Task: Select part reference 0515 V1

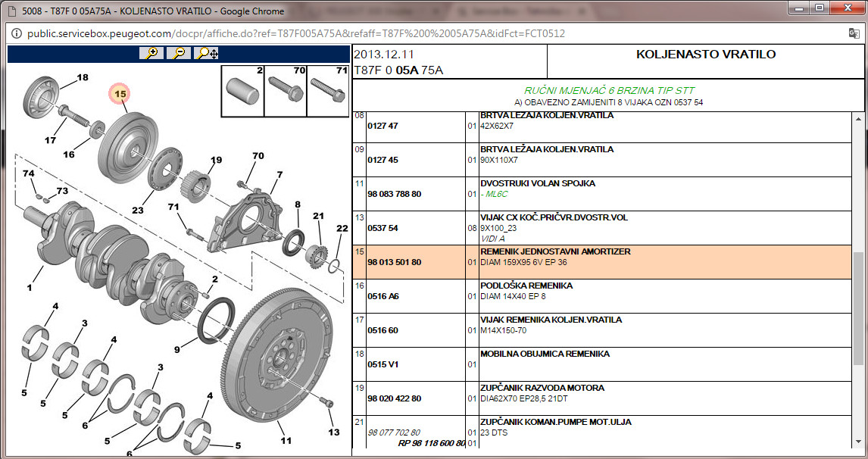Action: [x=383, y=364]
